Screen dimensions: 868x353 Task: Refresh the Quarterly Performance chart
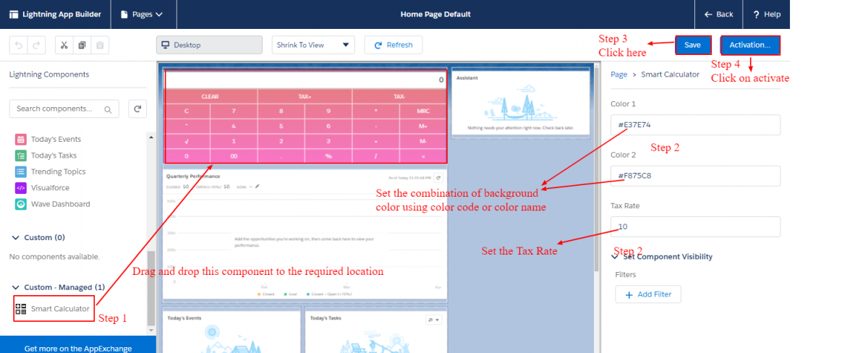pyautogui.click(x=438, y=176)
